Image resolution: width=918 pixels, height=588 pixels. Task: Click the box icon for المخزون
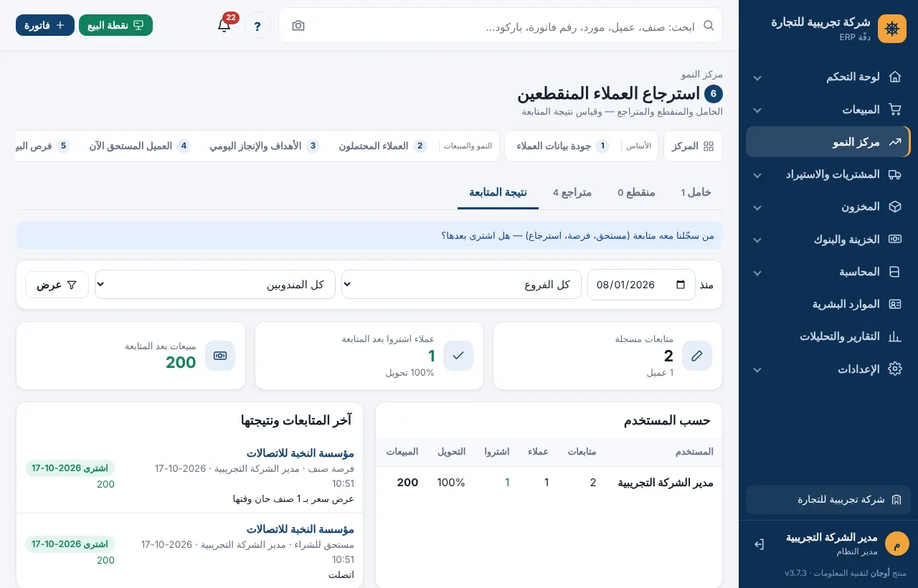pyautogui.click(x=895, y=207)
